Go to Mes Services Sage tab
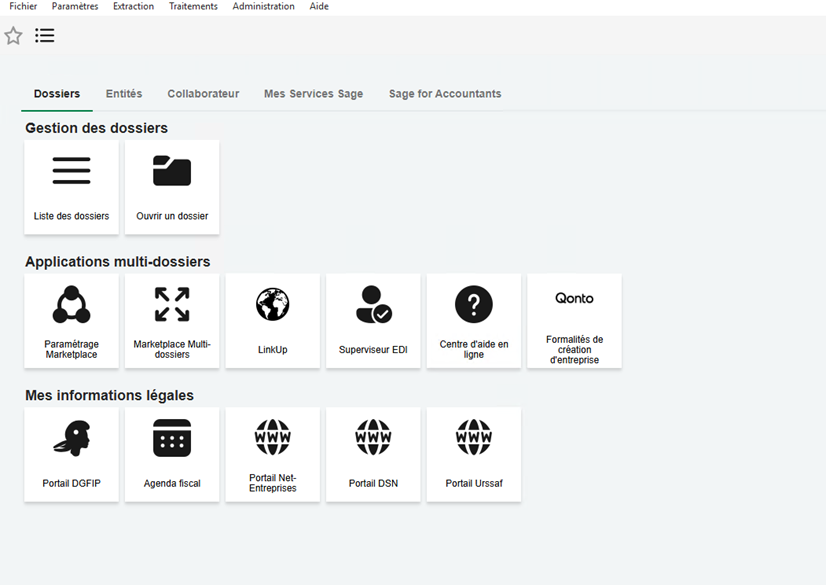 313,94
